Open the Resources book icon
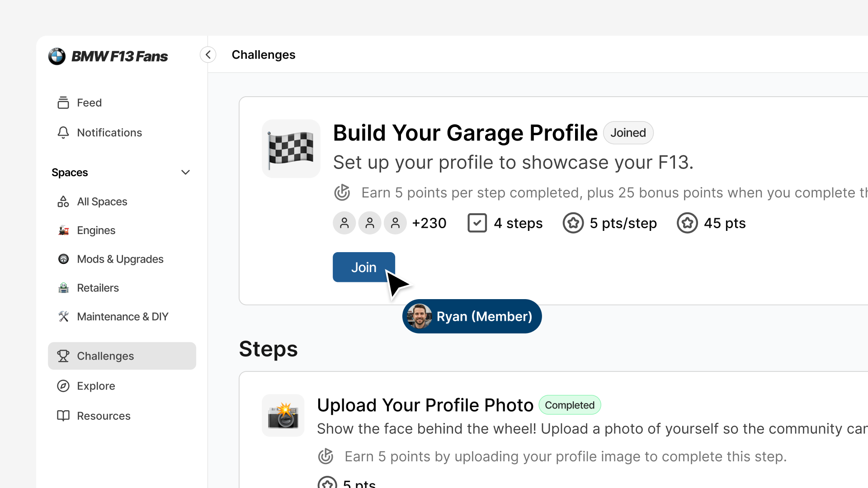Image resolution: width=868 pixels, height=488 pixels. pyautogui.click(x=63, y=416)
